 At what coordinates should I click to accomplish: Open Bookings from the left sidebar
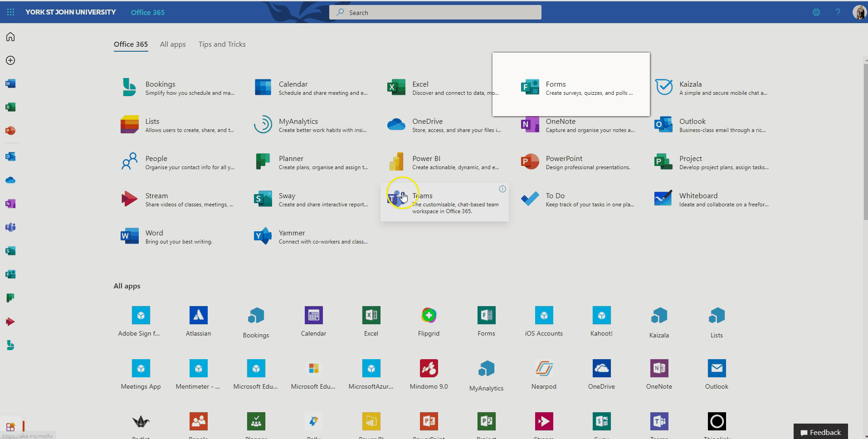[10, 345]
